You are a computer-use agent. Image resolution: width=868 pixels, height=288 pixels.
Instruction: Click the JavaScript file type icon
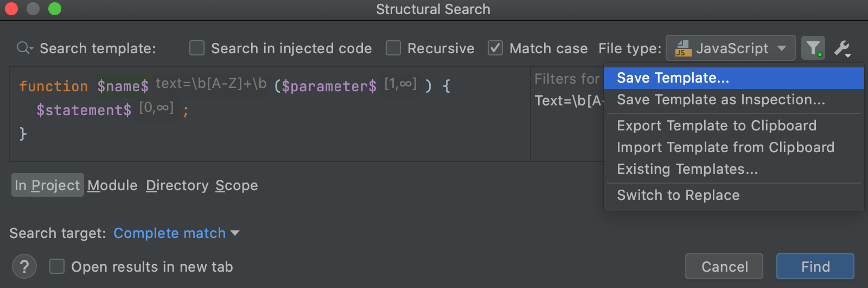[x=683, y=48]
